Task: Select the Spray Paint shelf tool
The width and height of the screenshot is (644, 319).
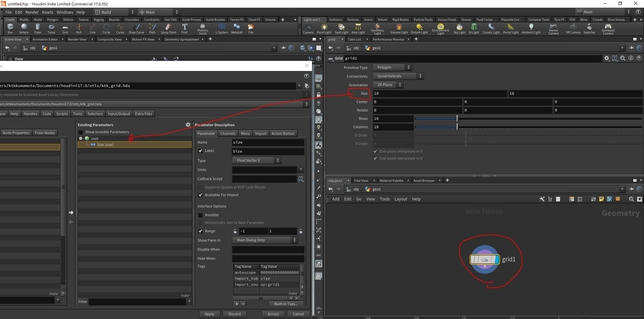Action: coord(169,28)
